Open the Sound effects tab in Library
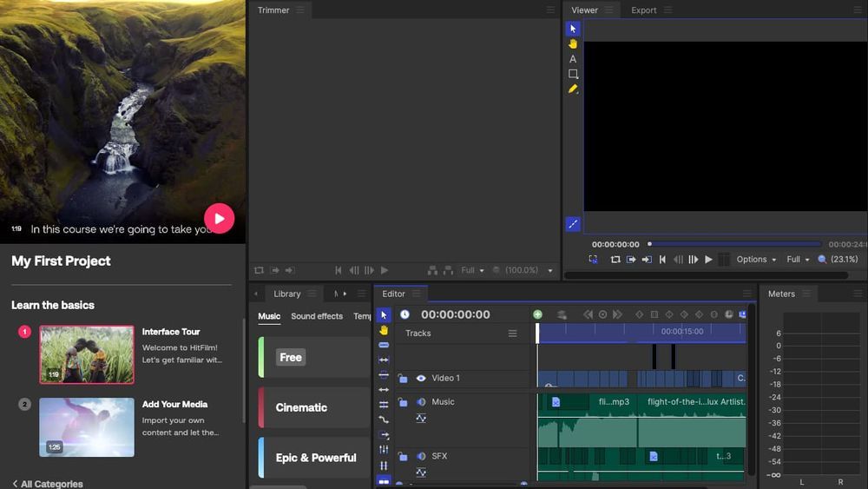The image size is (868, 489). point(317,316)
